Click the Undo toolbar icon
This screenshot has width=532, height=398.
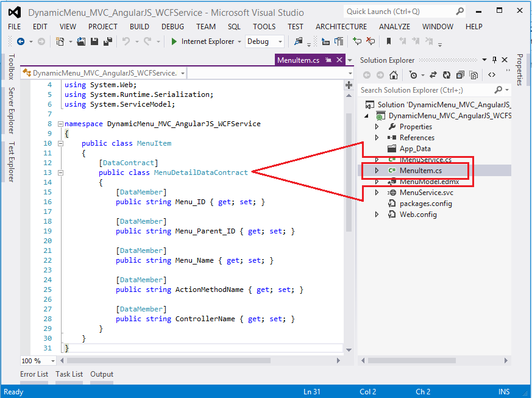tap(126, 41)
